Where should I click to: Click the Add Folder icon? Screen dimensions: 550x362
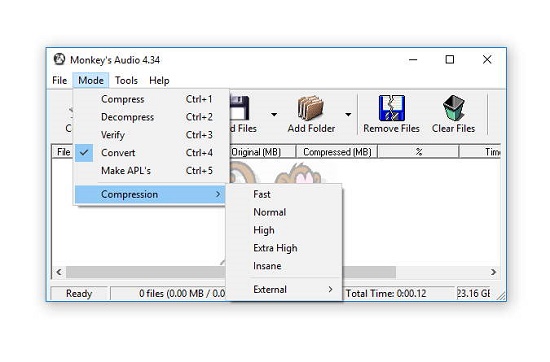coord(311,108)
